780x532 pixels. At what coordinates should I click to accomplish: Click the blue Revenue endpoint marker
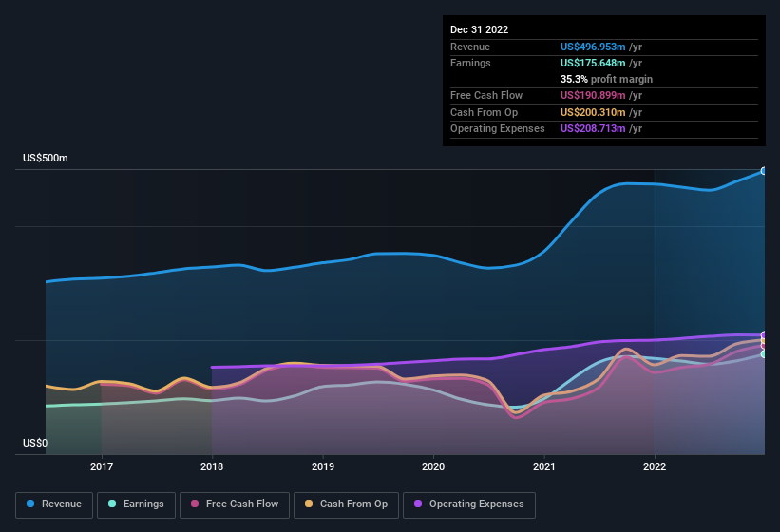pos(764,171)
